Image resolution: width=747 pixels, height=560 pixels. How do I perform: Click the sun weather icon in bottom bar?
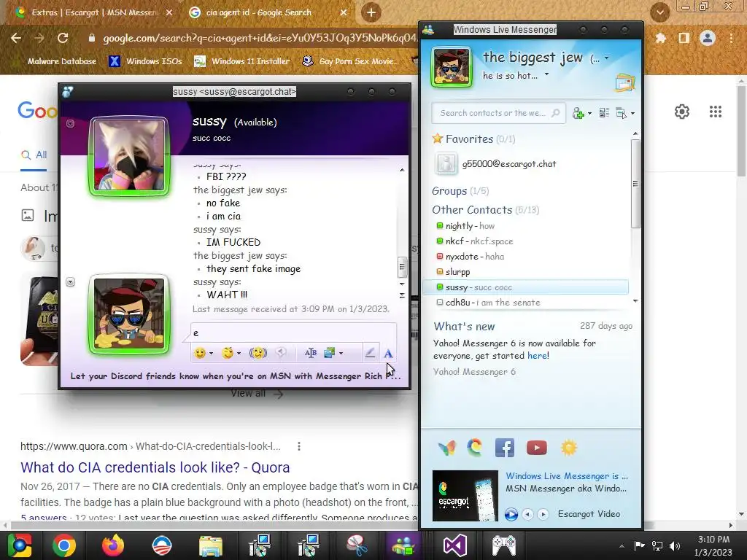tap(569, 448)
